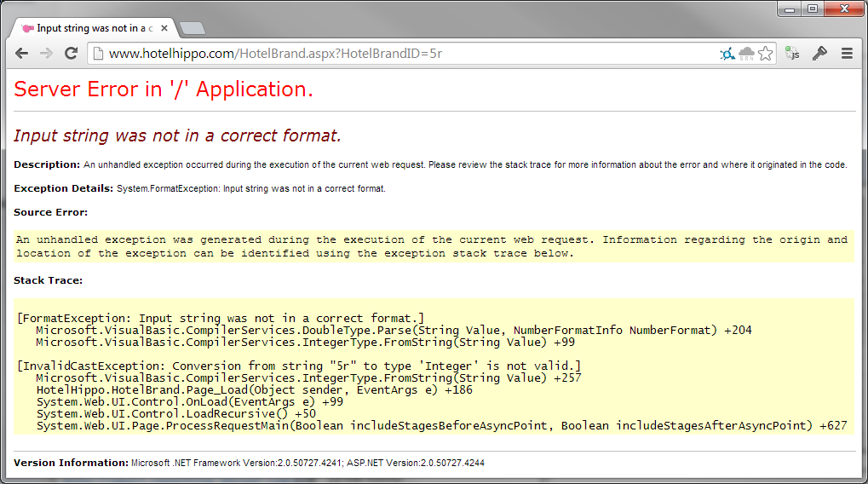
Task: Click the 'HotelHippo.HotelBrand.Page_Load' stack trace line
Action: [x=255, y=390]
